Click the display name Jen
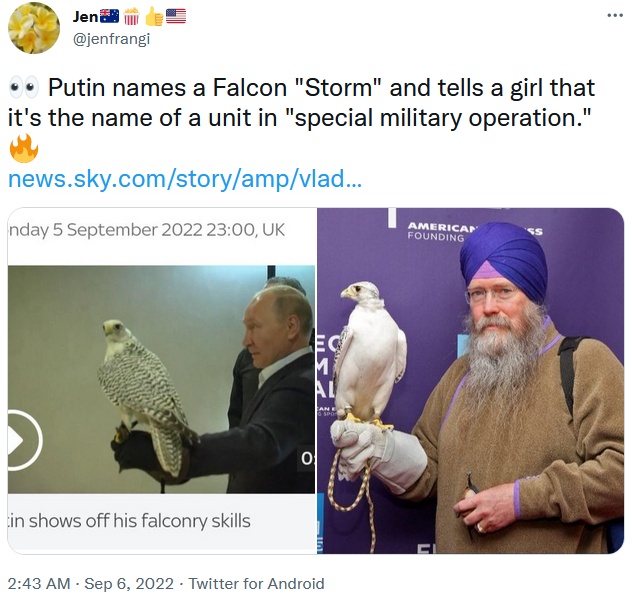Image resolution: width=632 pixels, height=599 pixels. 85,17
